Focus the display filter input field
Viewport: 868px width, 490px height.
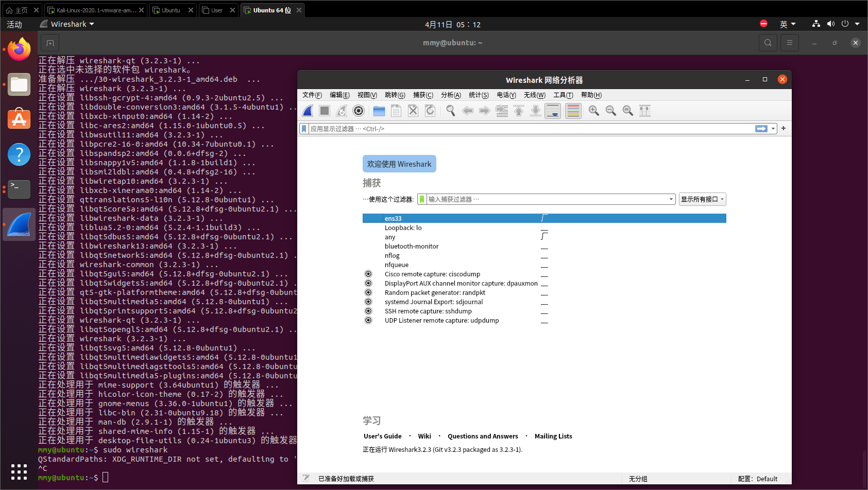pos(531,129)
